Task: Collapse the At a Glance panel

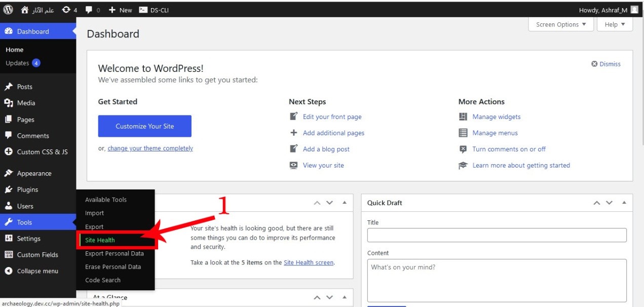Action: pyautogui.click(x=345, y=297)
